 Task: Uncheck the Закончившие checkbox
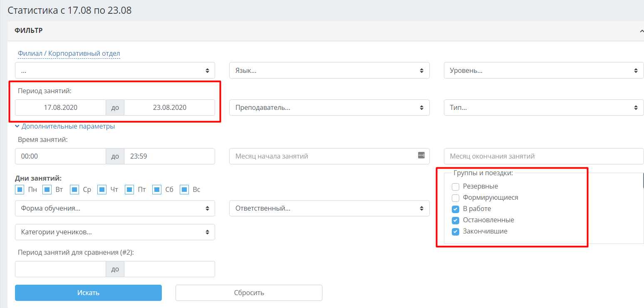[456, 231]
